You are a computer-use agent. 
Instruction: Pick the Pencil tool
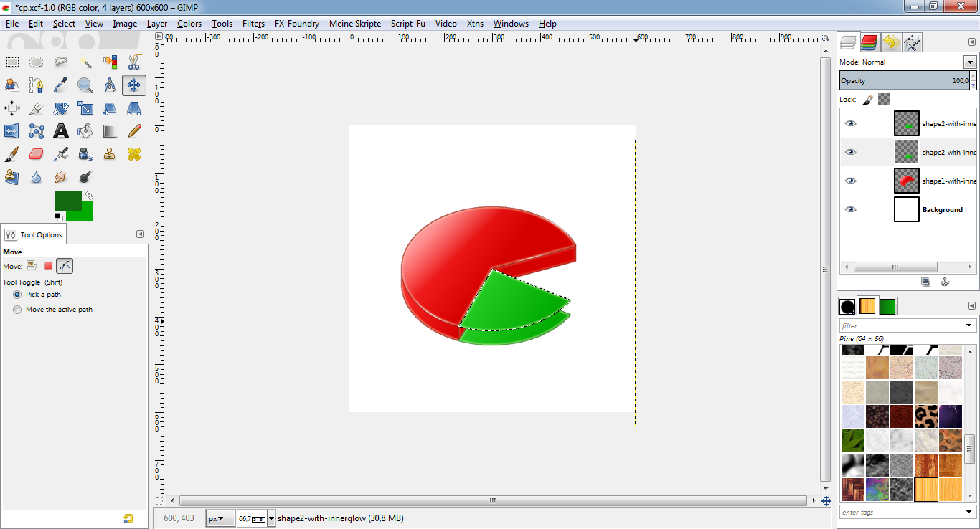[x=134, y=131]
